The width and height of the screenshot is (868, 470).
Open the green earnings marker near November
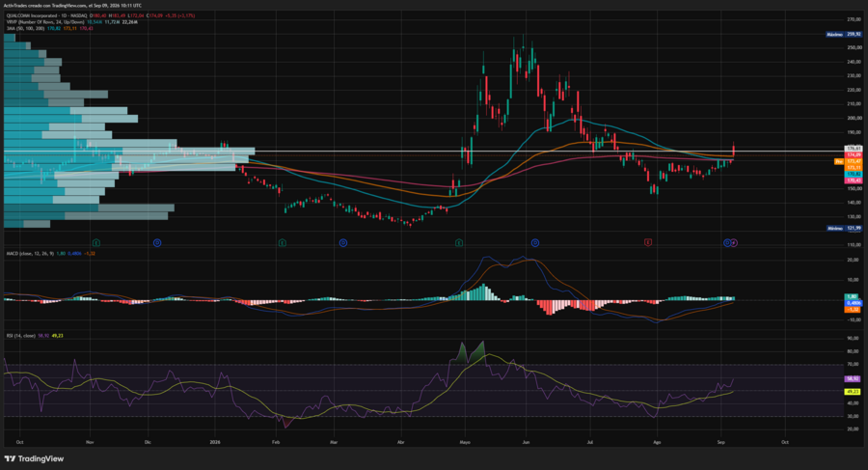[96, 243]
